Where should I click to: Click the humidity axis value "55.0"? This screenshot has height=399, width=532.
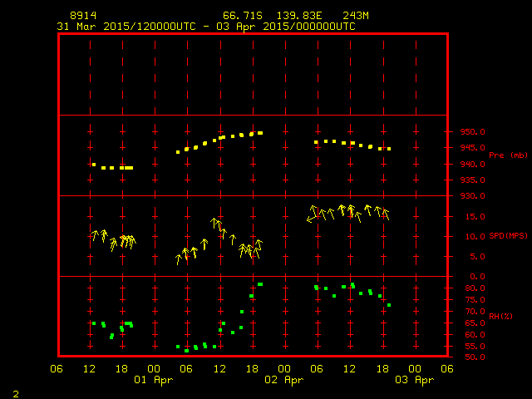[475, 346]
